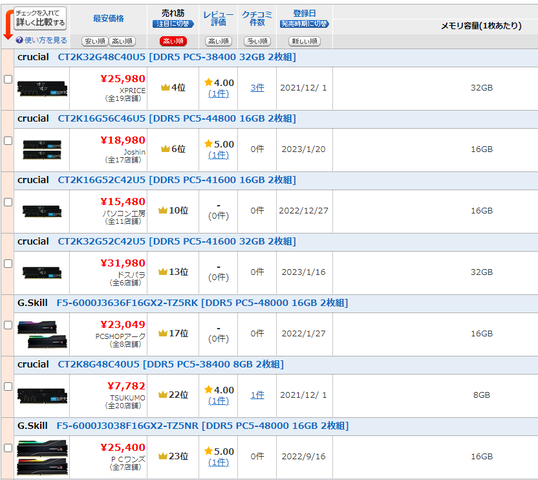The width and height of the screenshot is (538, 480).
Task: Sort price by 高い順 under 最安価格
Action: point(122,41)
